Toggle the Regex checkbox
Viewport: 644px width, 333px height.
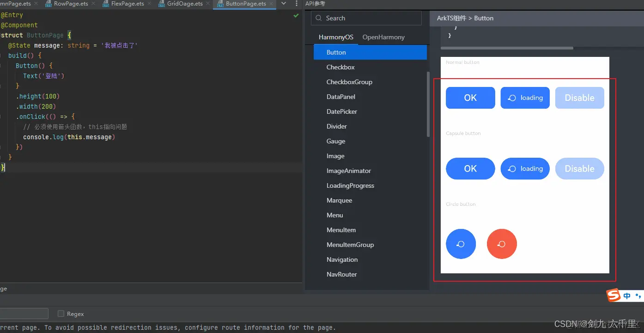61,314
